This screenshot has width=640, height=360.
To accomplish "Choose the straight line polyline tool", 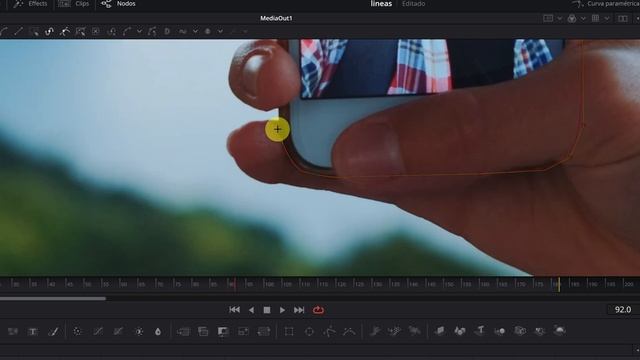I will click(x=18, y=31).
